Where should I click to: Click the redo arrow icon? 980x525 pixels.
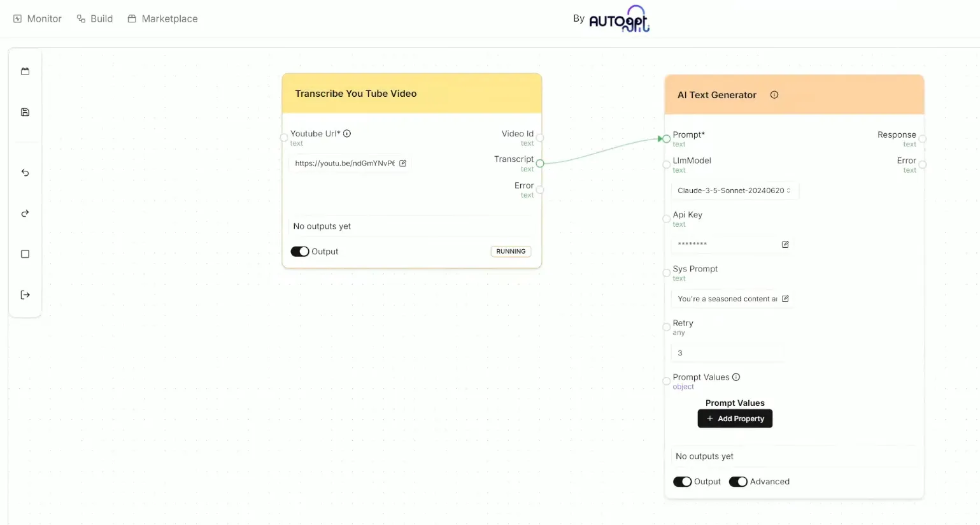pyautogui.click(x=25, y=213)
